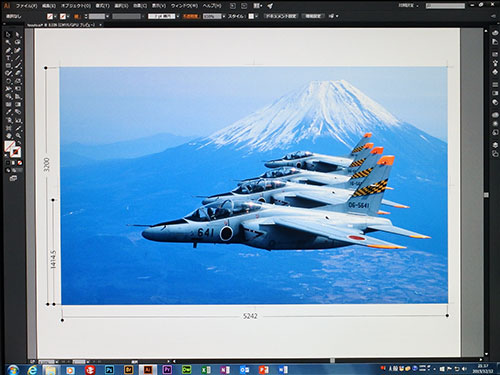Screen dimensions: 500x375
Task: Open the Color panel icon in right dock
Action: coord(495,33)
